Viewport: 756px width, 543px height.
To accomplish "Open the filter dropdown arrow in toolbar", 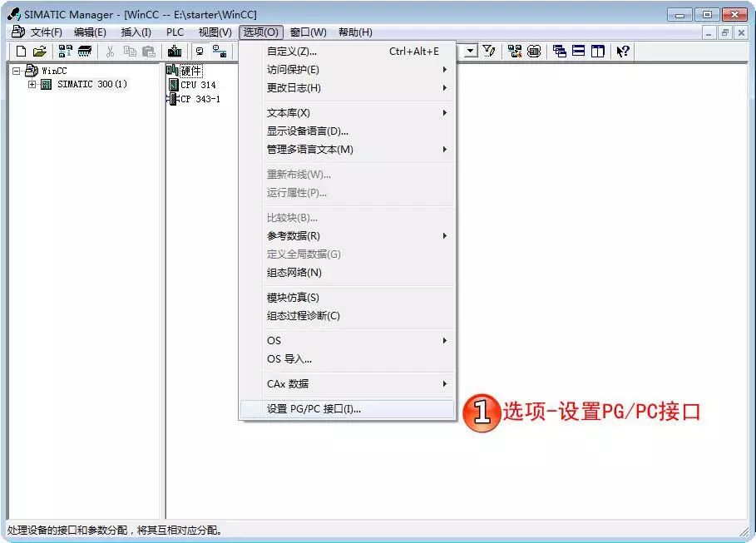I will 471,51.
